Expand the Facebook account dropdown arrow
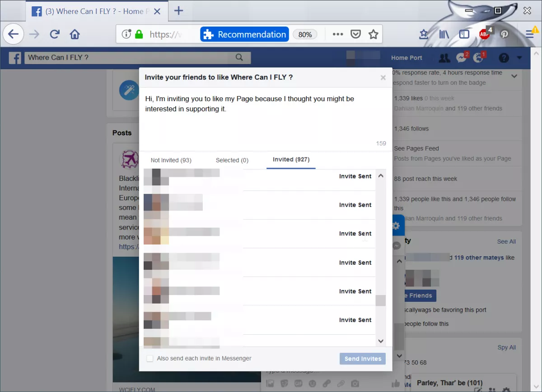 pos(519,58)
